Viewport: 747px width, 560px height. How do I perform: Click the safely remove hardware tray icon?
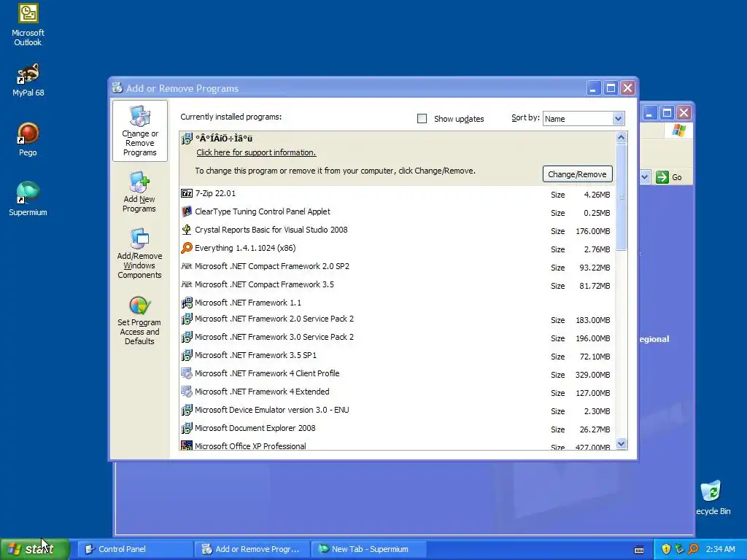680,549
